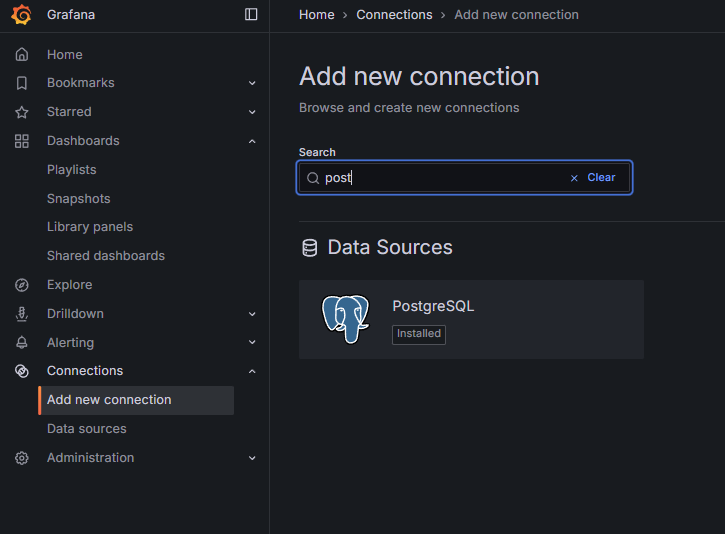Open Data sources in sidebar

[87, 429]
